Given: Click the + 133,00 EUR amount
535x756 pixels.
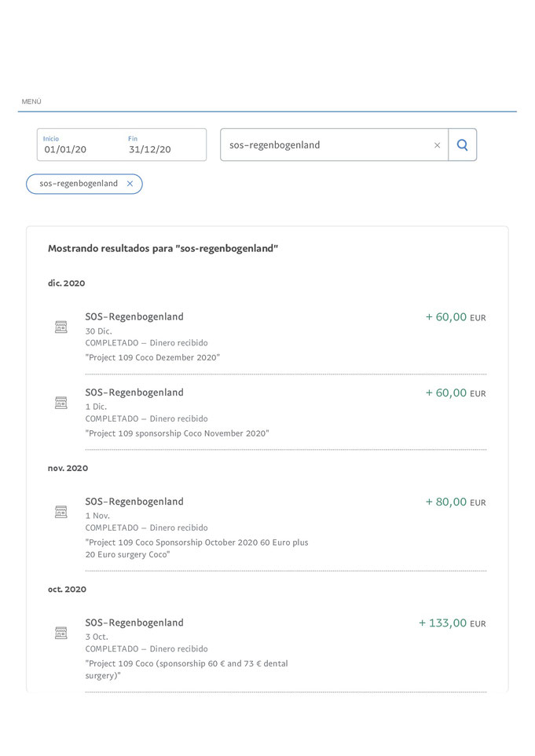Looking at the screenshot, I should coord(452,623).
